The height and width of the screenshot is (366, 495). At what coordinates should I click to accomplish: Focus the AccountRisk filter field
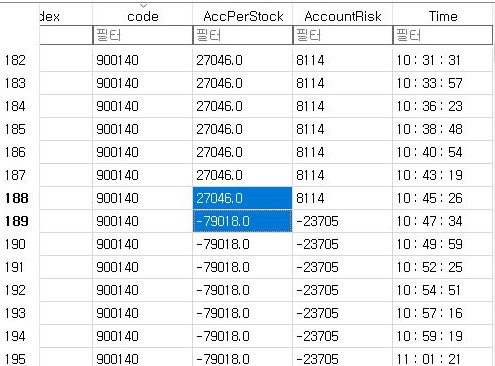click(x=343, y=35)
